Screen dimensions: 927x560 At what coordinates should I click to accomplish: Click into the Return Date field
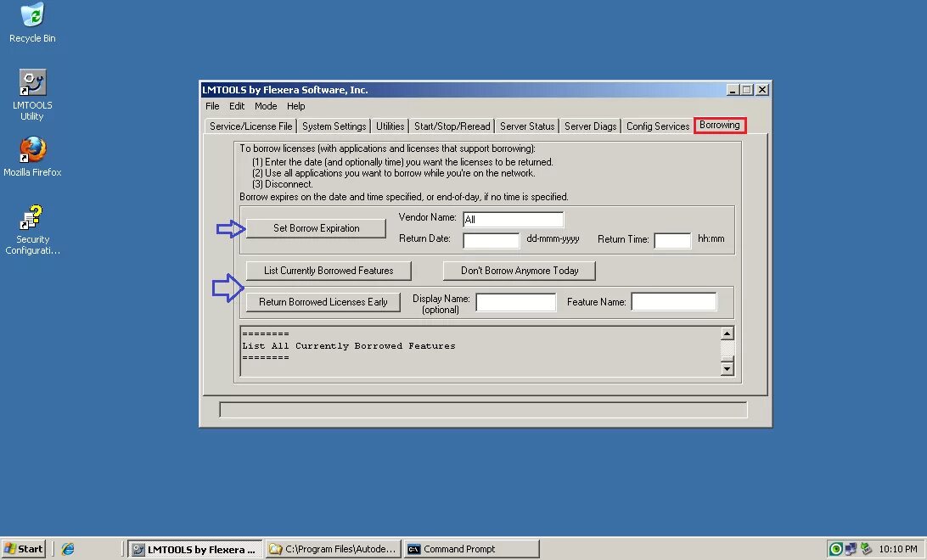tap(492, 240)
